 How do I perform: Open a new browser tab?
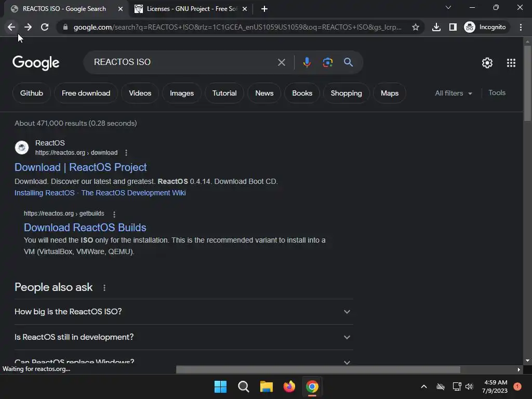tap(264, 9)
